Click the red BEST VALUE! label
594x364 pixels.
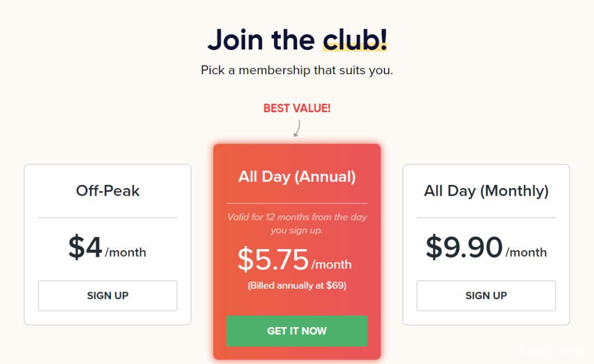(297, 108)
